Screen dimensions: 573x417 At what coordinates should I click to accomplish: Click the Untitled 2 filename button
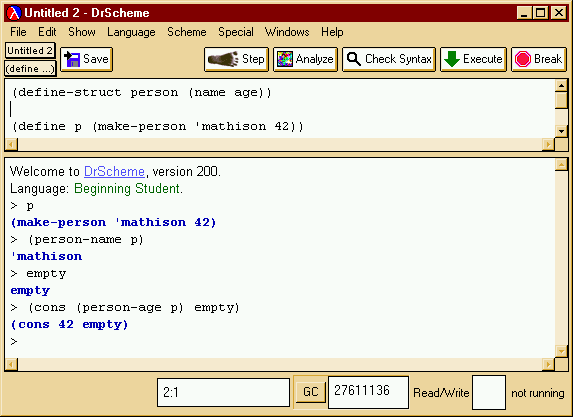[30, 50]
